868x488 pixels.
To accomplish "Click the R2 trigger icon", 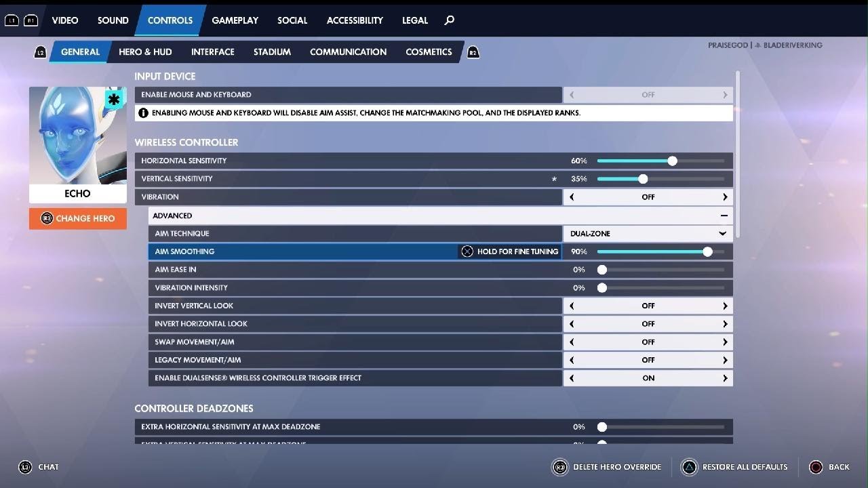I will coord(473,52).
